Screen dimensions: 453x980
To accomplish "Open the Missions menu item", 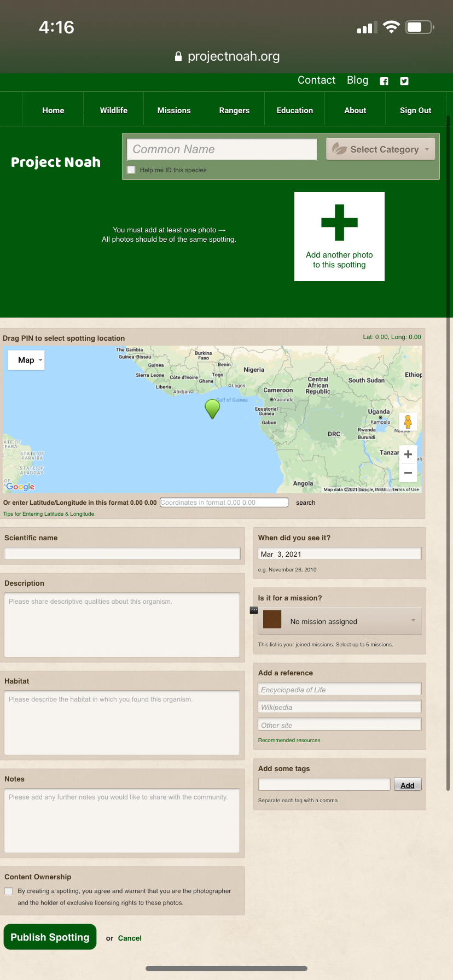I will (174, 110).
